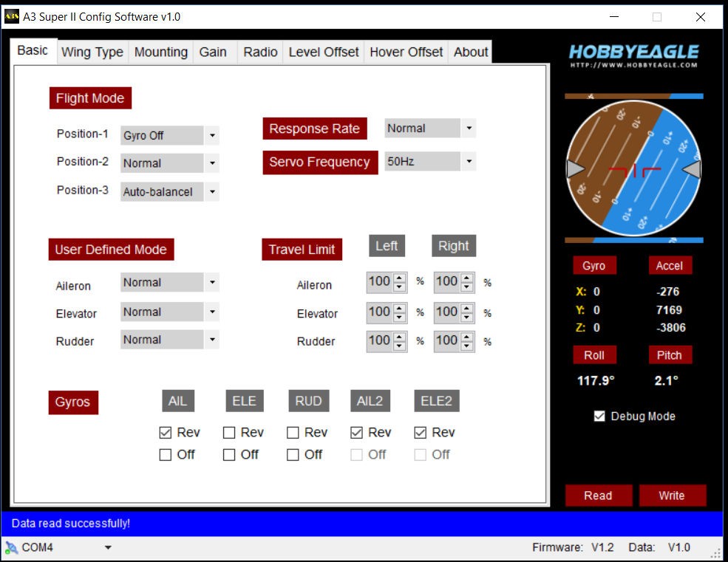Click the Right travel limit header button
This screenshot has height=562, width=728.
(x=454, y=246)
